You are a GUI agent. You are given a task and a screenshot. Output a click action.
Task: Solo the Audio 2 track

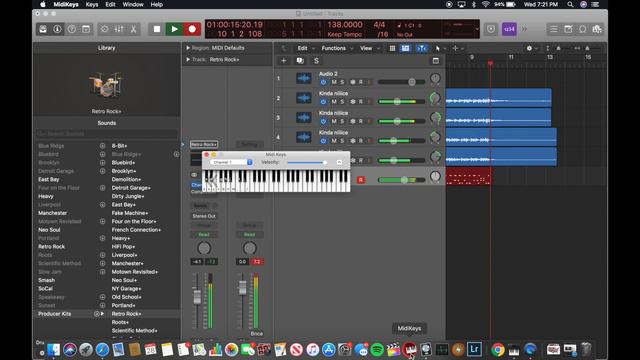point(342,82)
